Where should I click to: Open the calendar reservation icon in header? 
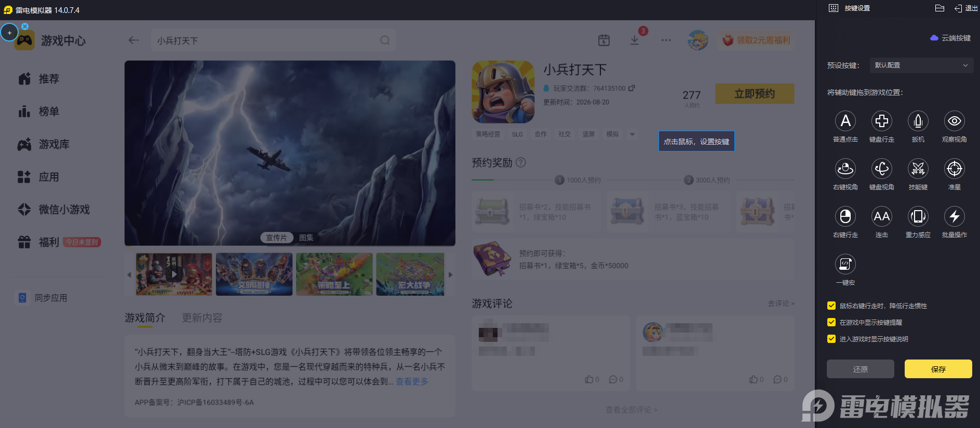click(604, 40)
